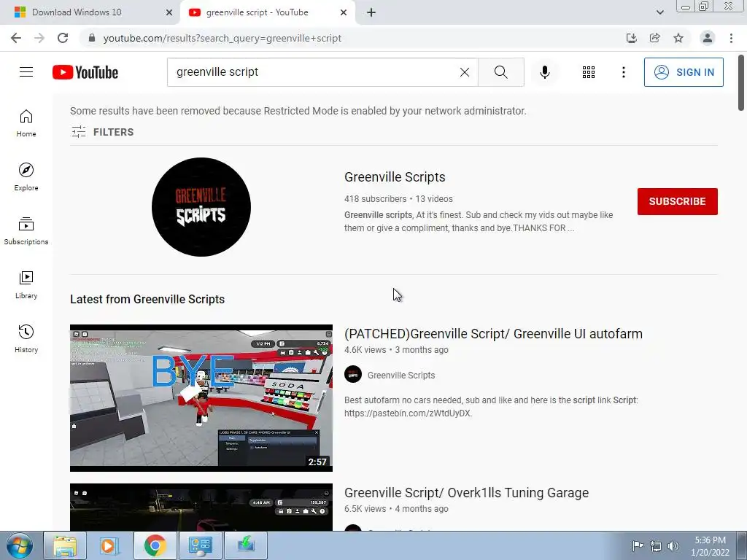Click the network icon in the system tray

pos(656,546)
